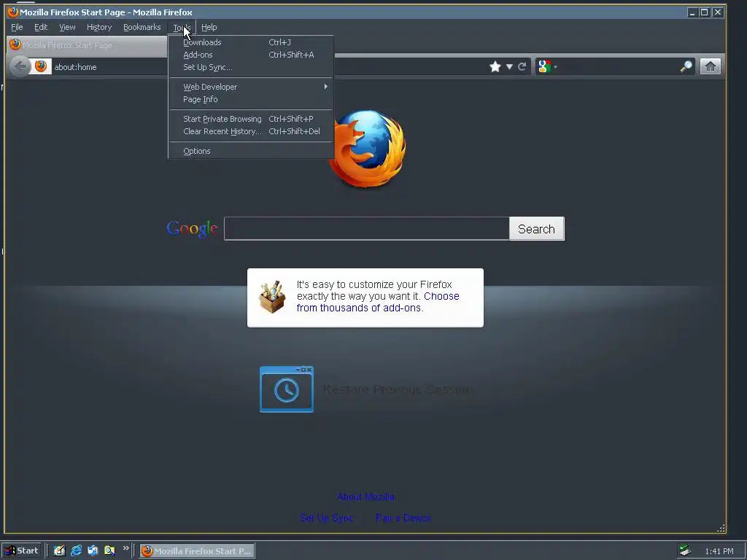The height and width of the screenshot is (560, 747).
Task: Click the Firefox site identity icon in address bar
Action: tap(41, 66)
